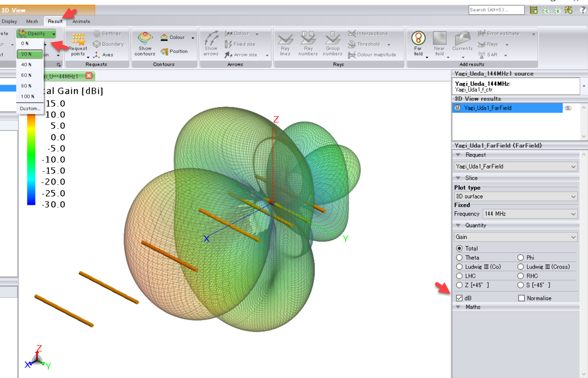
Task: Choose 80 % opacity
Action: pyautogui.click(x=30, y=86)
